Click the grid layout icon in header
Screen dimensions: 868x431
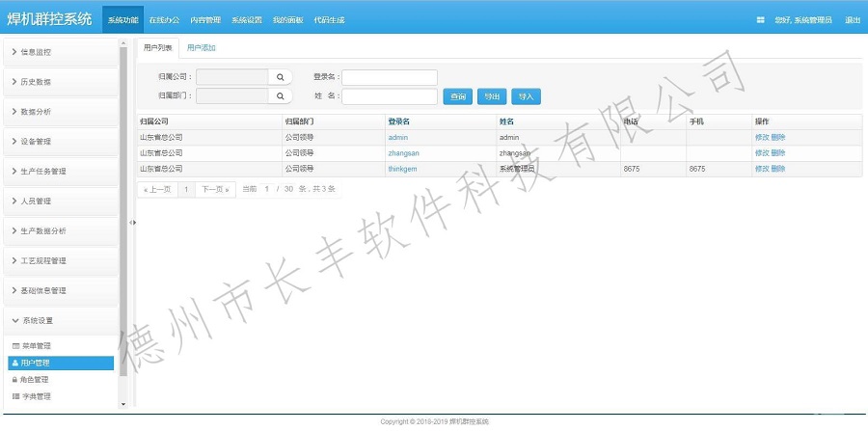760,19
